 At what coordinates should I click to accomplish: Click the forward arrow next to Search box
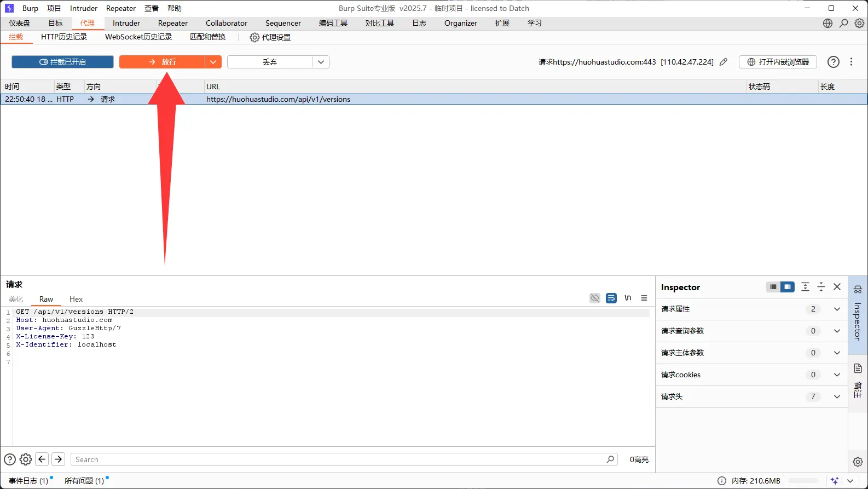(x=59, y=459)
